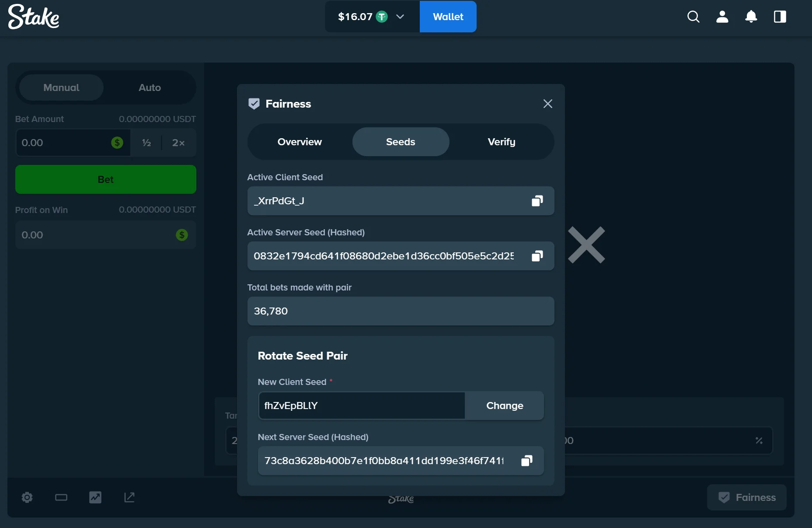Screen dimensions: 812x528
Task: Open live stats chart icon
Action: coord(95,497)
